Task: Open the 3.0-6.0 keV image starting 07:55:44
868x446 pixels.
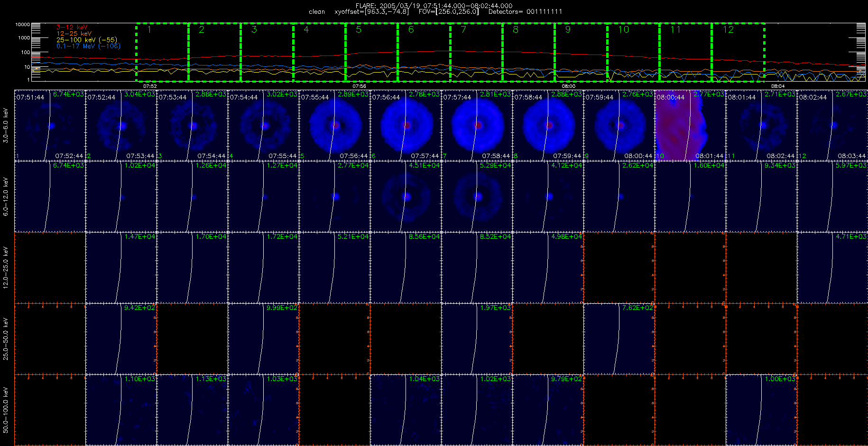Action: point(334,125)
